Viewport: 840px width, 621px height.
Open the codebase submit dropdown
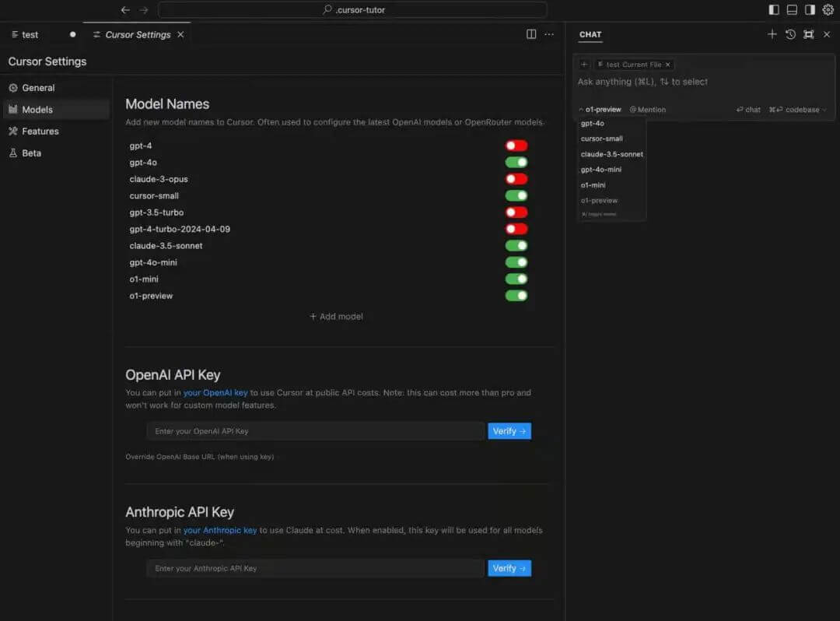[x=824, y=109]
